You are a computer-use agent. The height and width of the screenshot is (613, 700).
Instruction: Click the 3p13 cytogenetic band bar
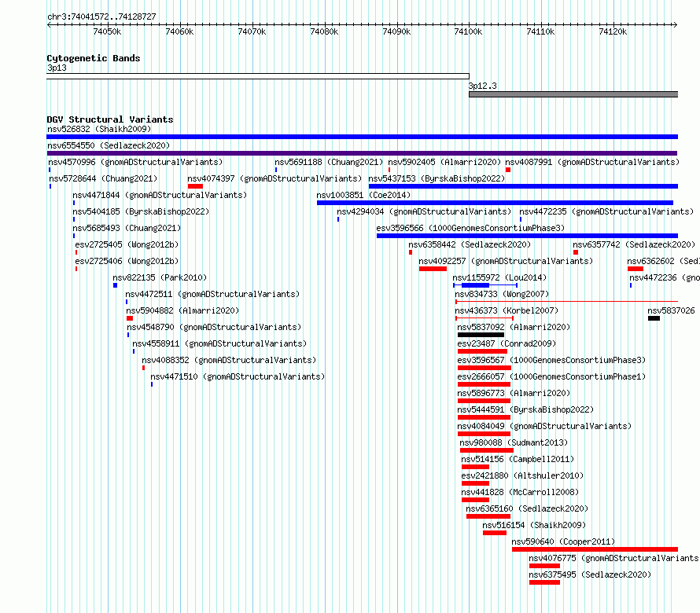click(x=258, y=76)
